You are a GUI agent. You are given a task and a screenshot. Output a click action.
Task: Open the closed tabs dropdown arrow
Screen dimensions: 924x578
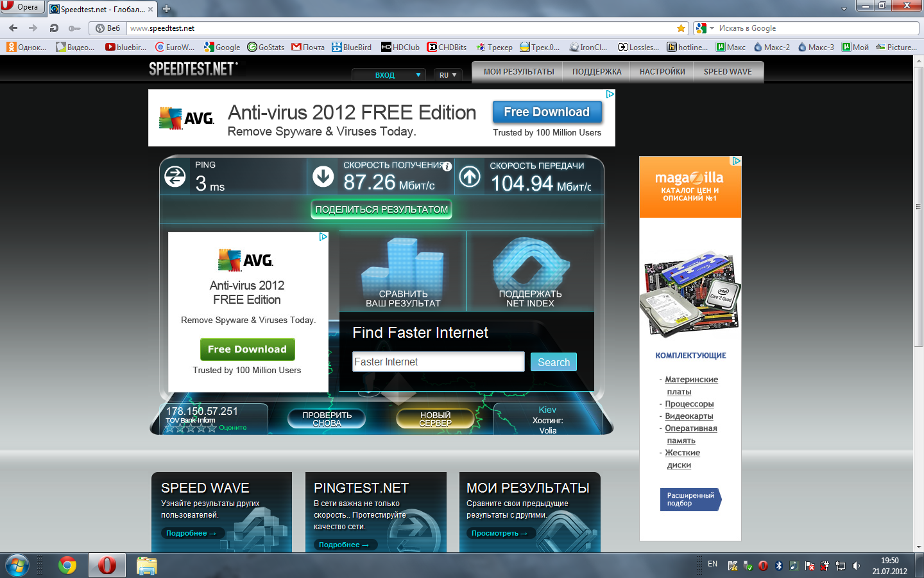pyautogui.click(x=844, y=9)
